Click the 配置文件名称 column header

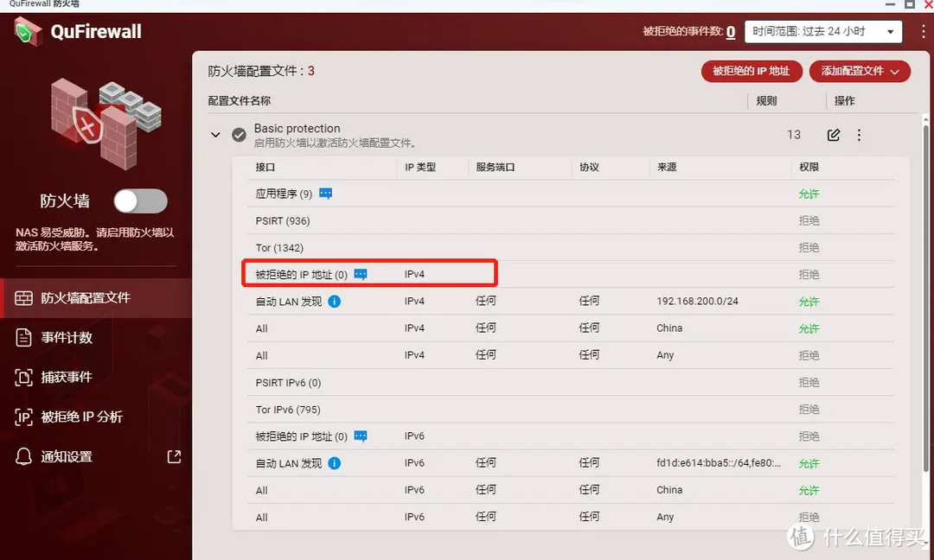[x=240, y=101]
